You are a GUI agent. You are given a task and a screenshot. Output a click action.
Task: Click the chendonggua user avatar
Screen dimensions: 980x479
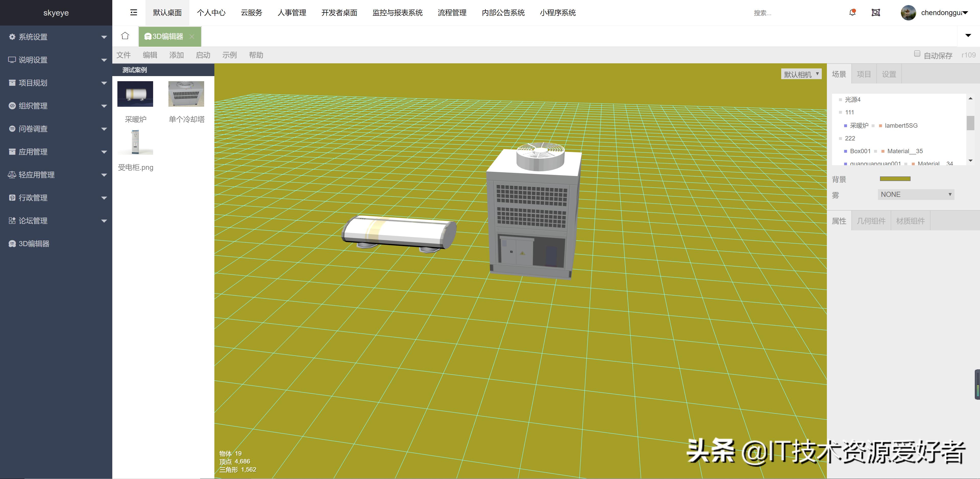909,13
